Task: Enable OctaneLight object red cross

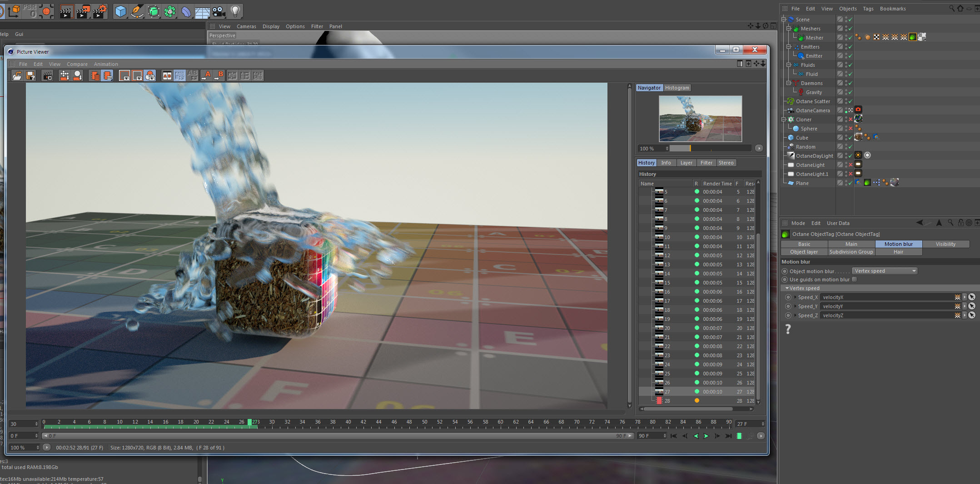Action: 851,165
